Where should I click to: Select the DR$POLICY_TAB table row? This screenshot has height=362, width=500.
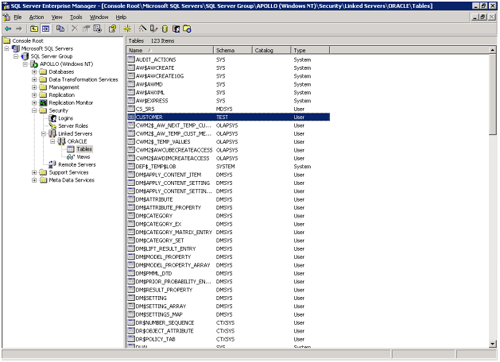[229, 339]
